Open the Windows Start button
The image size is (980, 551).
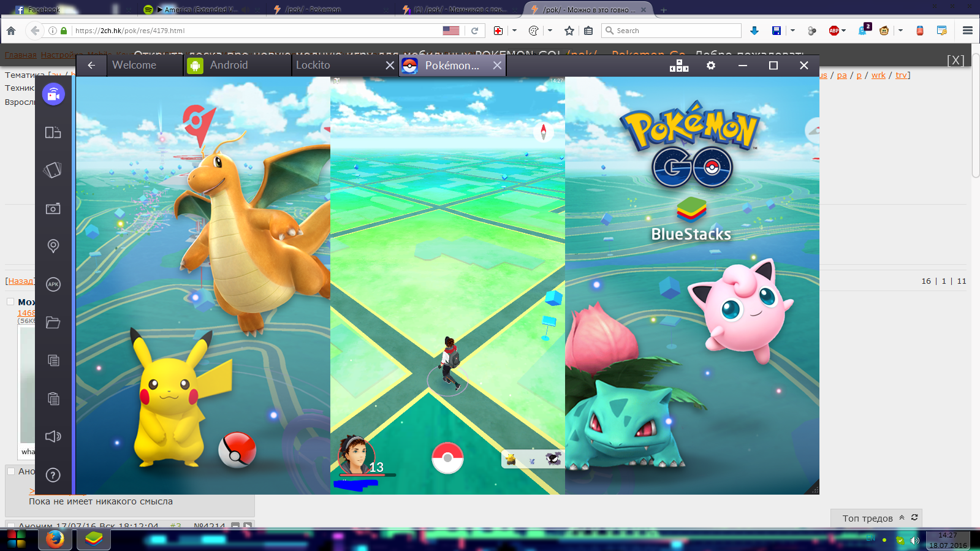pos(17,540)
